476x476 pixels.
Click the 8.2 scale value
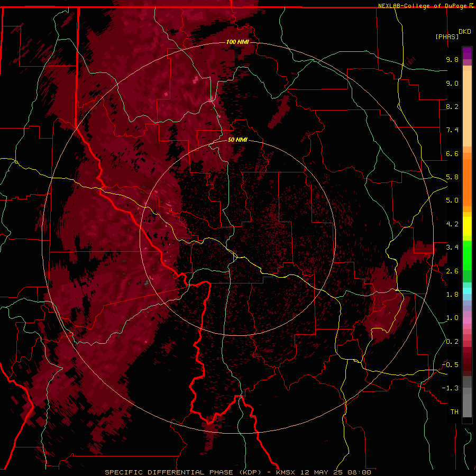(452, 106)
